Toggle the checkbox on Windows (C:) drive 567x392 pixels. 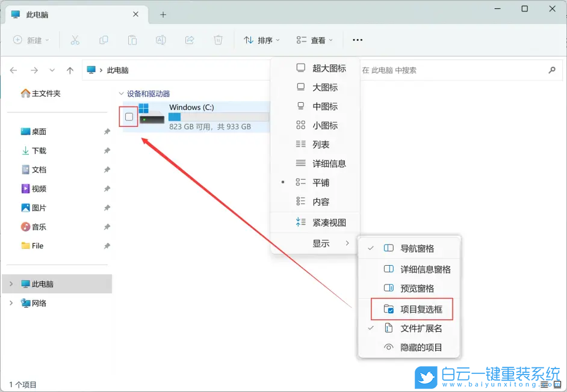click(128, 115)
